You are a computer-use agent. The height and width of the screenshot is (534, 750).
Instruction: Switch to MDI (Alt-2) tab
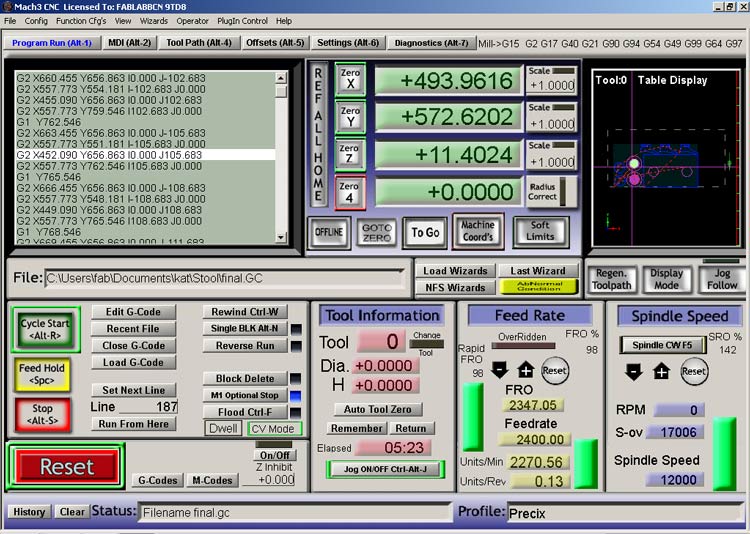130,43
